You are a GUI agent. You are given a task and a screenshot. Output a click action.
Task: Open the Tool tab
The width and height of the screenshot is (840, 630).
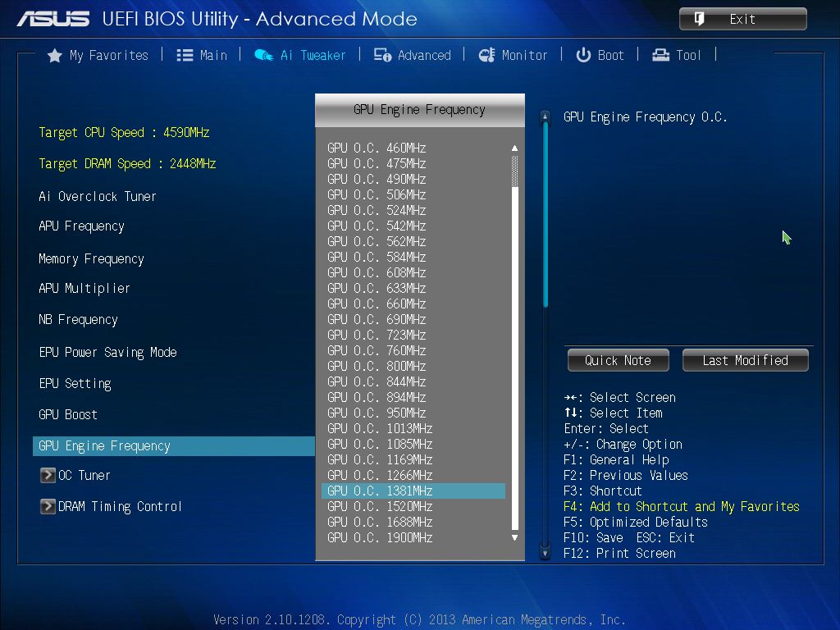point(677,55)
